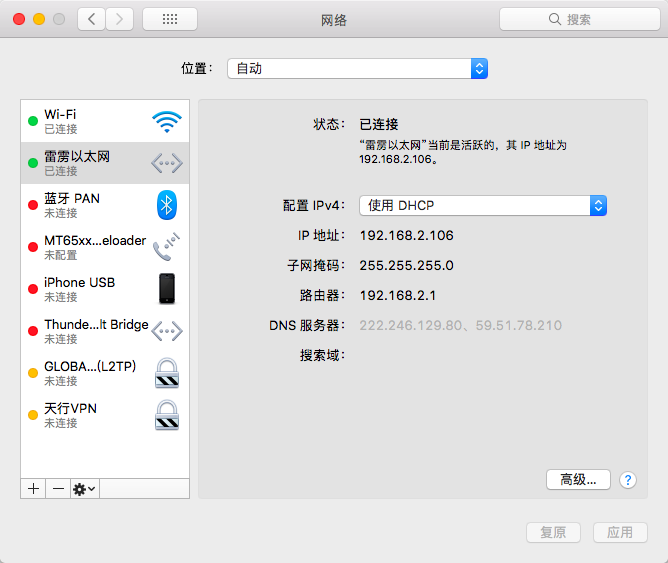Screen dimensions: 668x563
Task: Click the 高级 advanced button
Action: click(578, 479)
